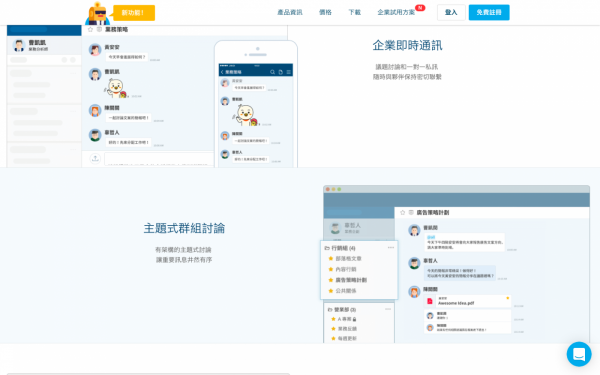
Task: Click the 登入 login button
Action: [x=451, y=12]
